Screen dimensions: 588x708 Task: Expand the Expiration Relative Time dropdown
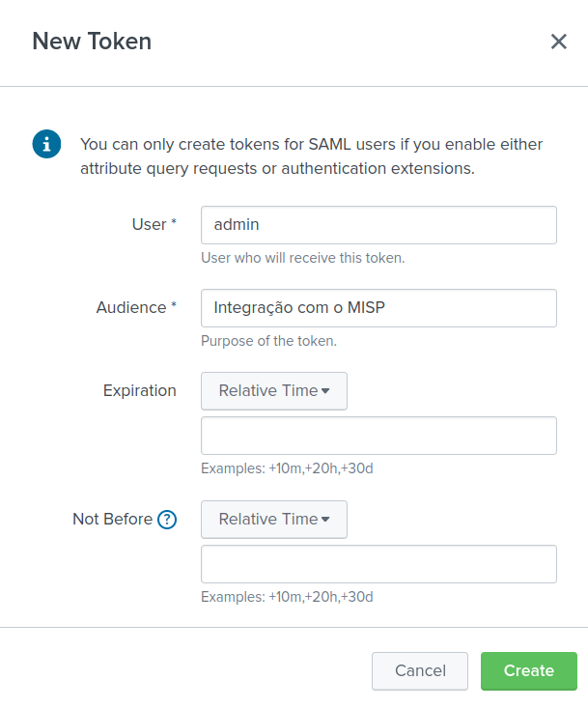point(273,391)
